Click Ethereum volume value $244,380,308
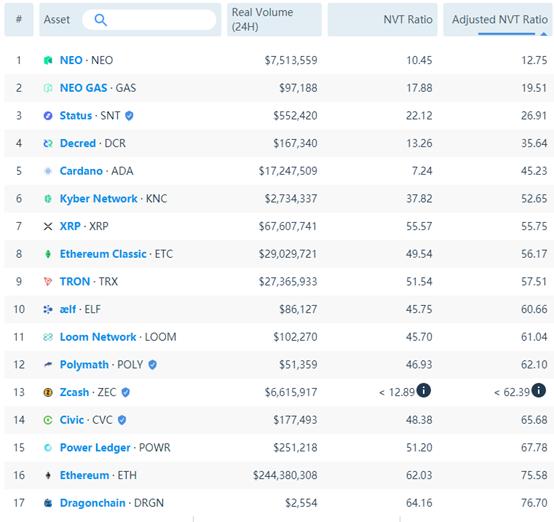554x522 pixels. [x=285, y=475]
